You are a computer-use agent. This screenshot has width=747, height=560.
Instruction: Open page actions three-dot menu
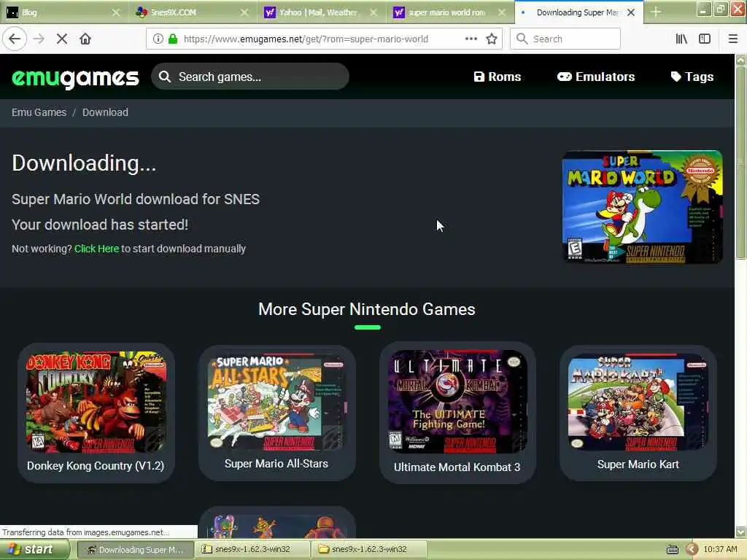coord(471,39)
